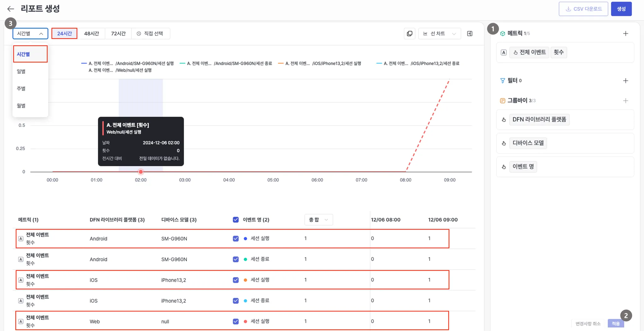The image size is (644, 331).
Task: Open the 선 차트 chart type dropdown
Action: pyautogui.click(x=439, y=34)
